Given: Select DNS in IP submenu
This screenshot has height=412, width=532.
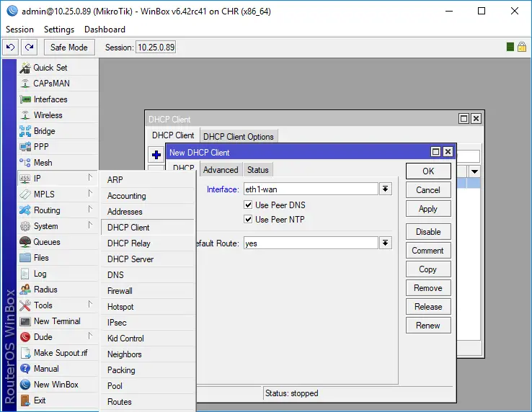Looking at the screenshot, I should click(148, 275).
